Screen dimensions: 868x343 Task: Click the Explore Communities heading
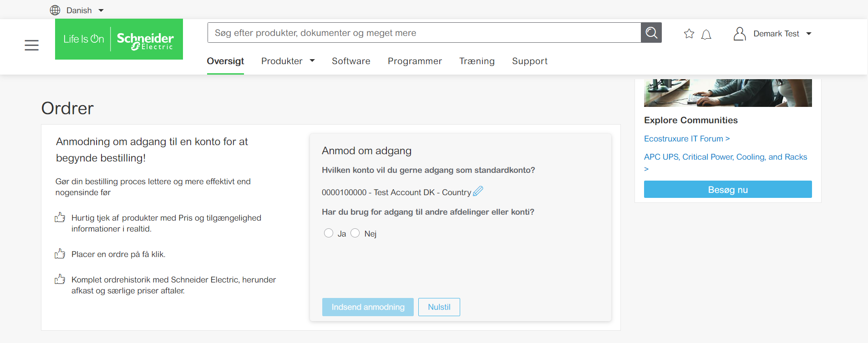click(x=690, y=120)
